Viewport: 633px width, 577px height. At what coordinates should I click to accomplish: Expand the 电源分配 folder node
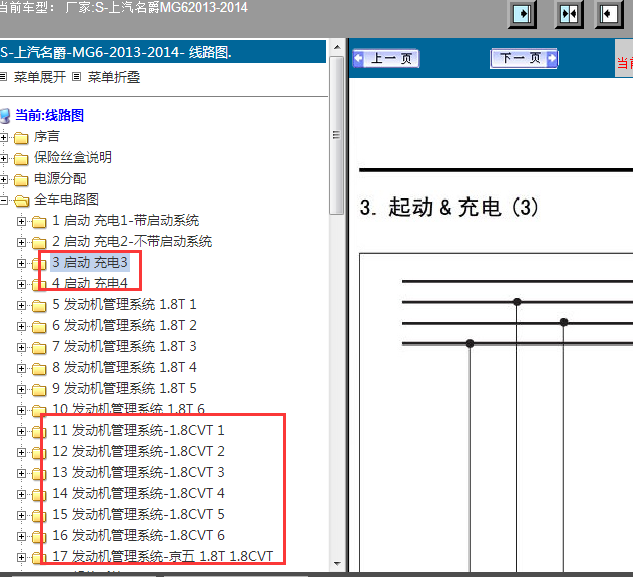[4, 179]
